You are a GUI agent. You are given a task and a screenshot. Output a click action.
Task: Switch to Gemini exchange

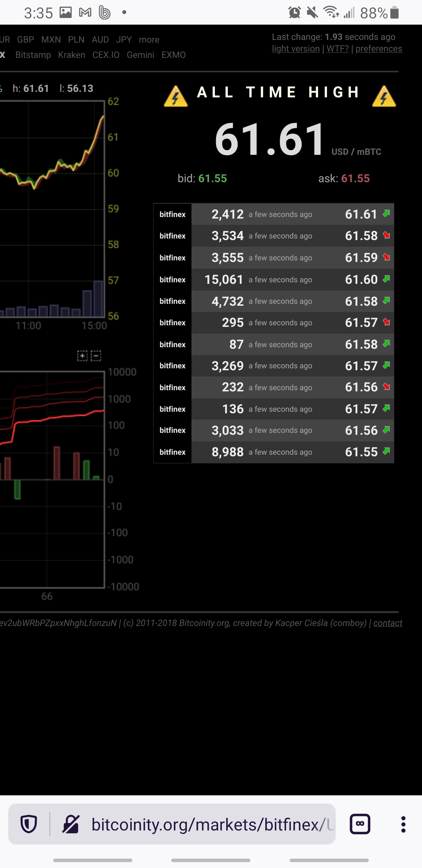point(140,55)
